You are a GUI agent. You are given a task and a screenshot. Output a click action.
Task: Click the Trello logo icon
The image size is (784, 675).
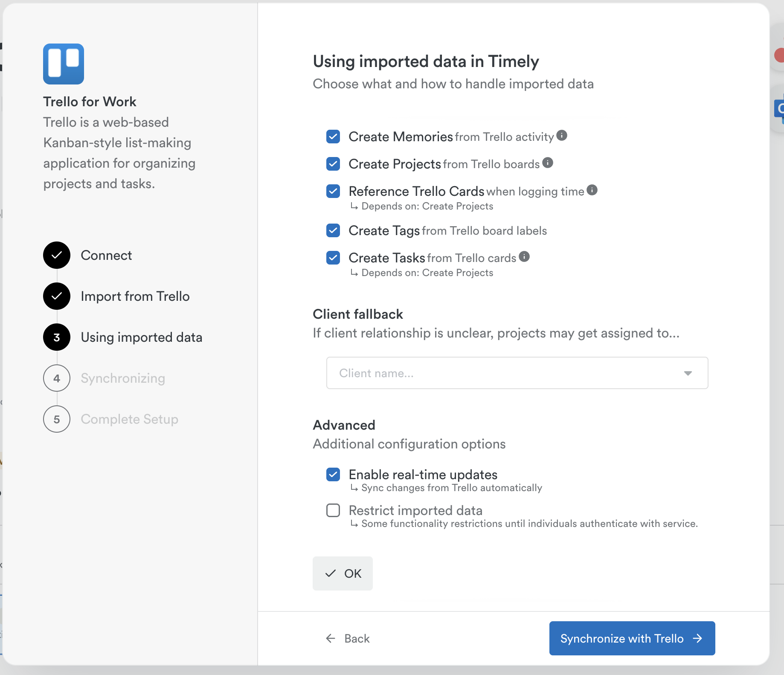(x=64, y=64)
